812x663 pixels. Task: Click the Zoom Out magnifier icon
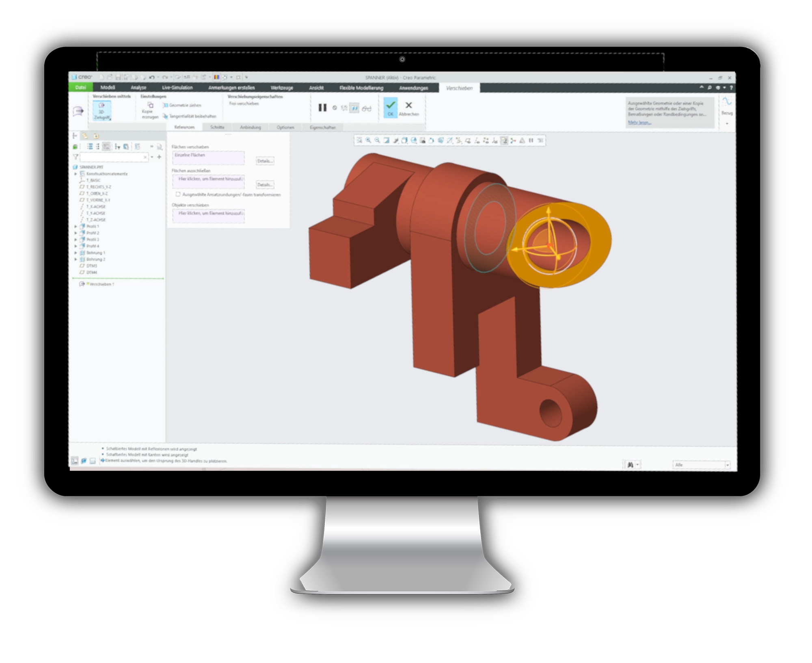(377, 140)
